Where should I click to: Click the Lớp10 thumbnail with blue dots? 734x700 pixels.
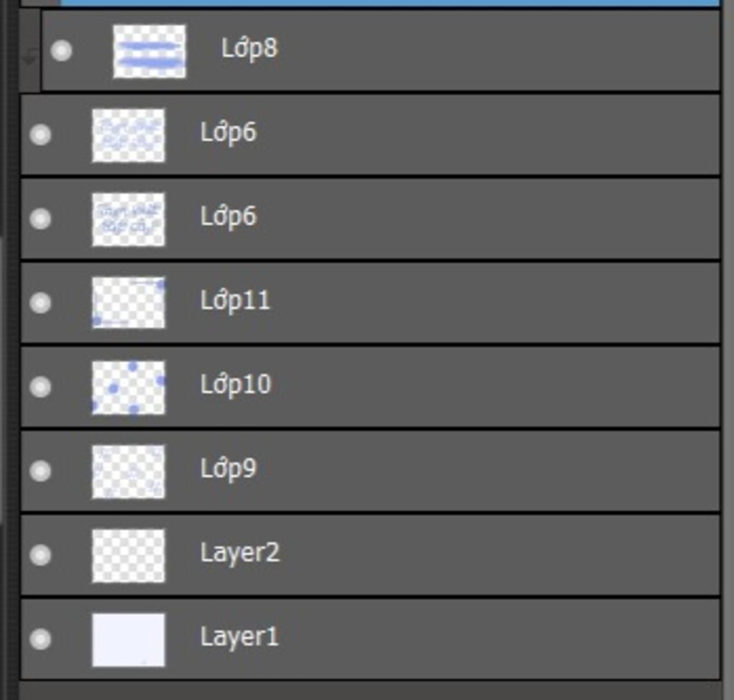click(x=129, y=388)
